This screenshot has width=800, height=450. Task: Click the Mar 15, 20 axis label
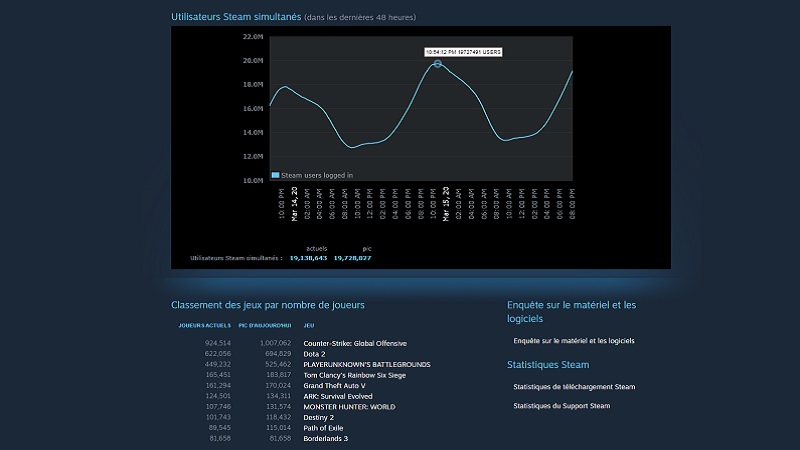[446, 204]
